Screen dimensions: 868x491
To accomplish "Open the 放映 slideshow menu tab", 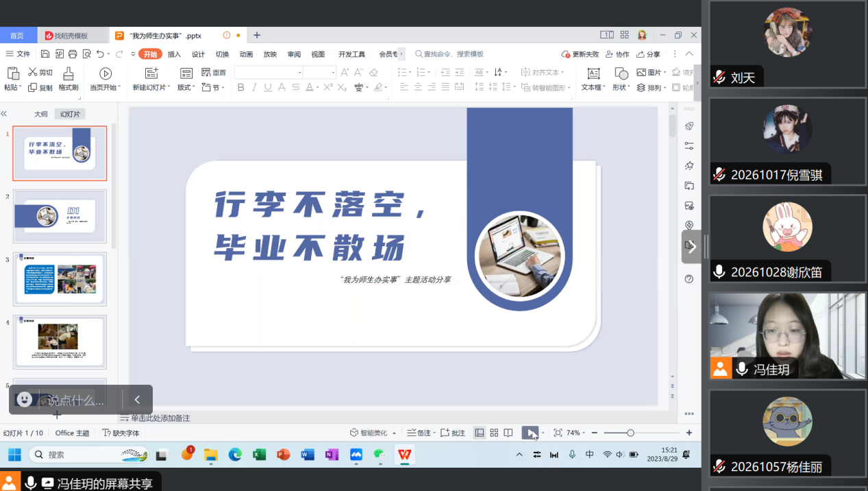I will click(271, 53).
